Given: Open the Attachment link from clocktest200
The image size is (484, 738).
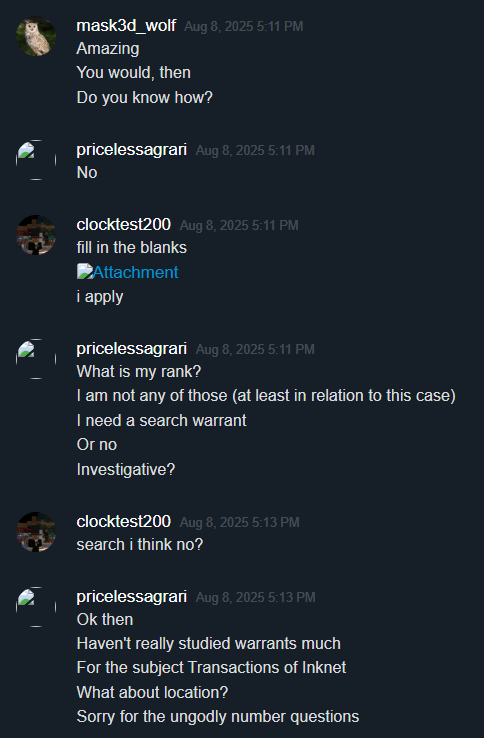Looking at the screenshot, I should tap(136, 272).
